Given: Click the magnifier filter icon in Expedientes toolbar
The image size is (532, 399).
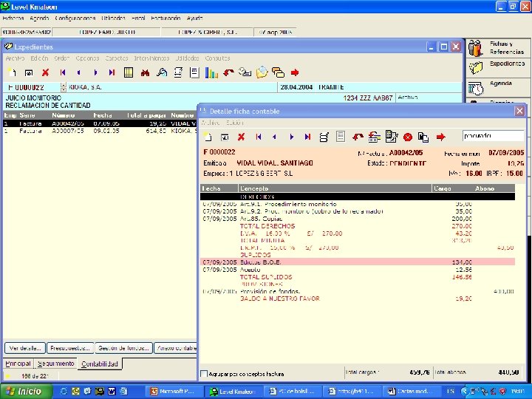Looking at the screenshot, I should pyautogui.click(x=162, y=72).
